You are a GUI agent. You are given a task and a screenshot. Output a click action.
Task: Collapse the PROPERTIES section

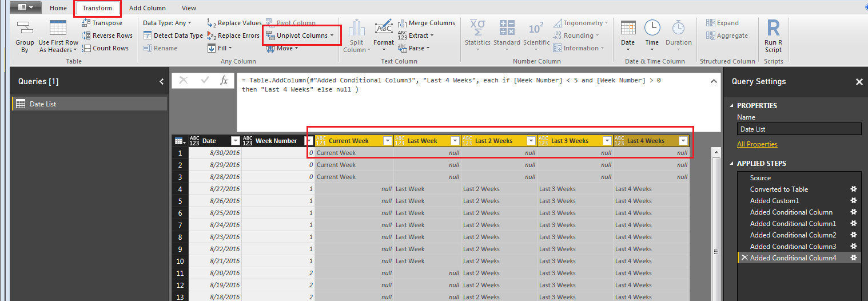(732, 105)
